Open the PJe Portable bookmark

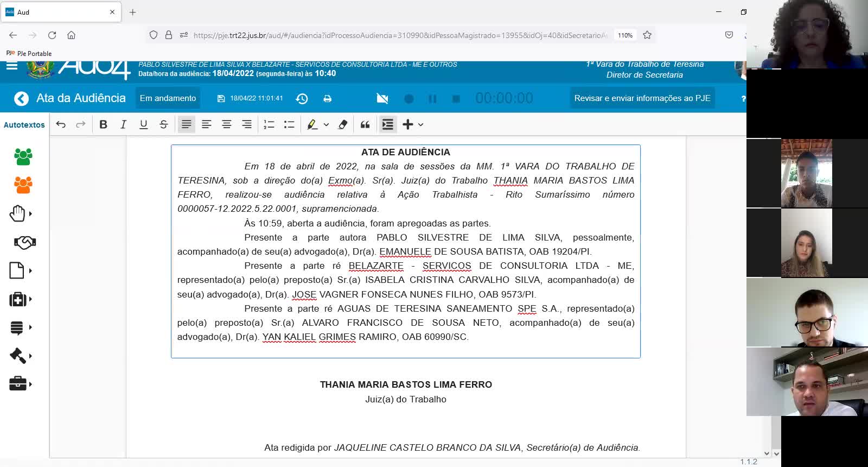[29, 53]
